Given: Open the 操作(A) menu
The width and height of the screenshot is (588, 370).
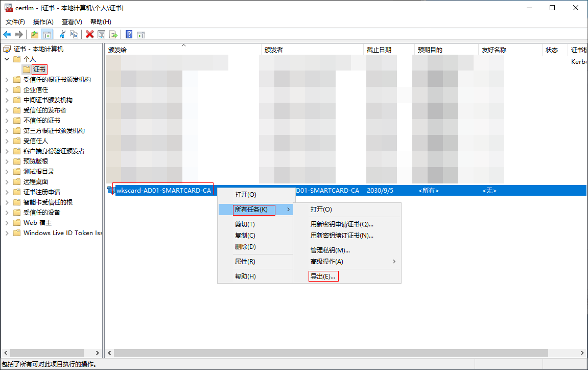Looking at the screenshot, I should (43, 22).
